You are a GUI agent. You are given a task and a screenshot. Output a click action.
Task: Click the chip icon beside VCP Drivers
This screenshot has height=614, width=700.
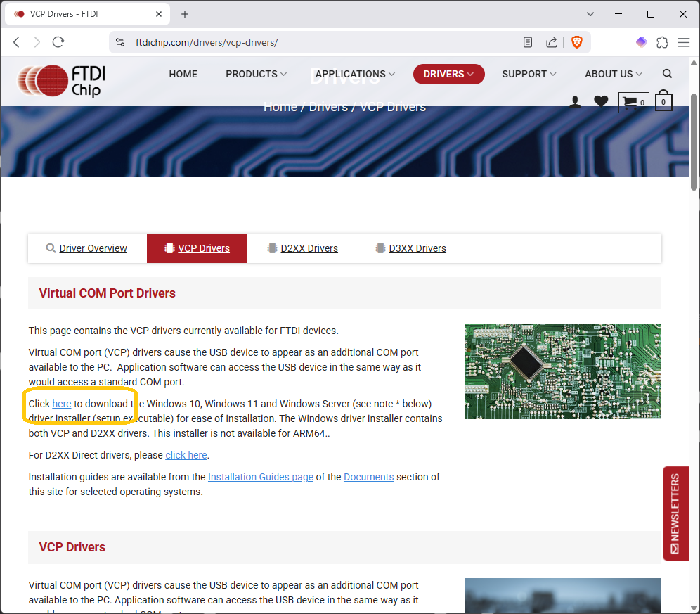point(169,248)
